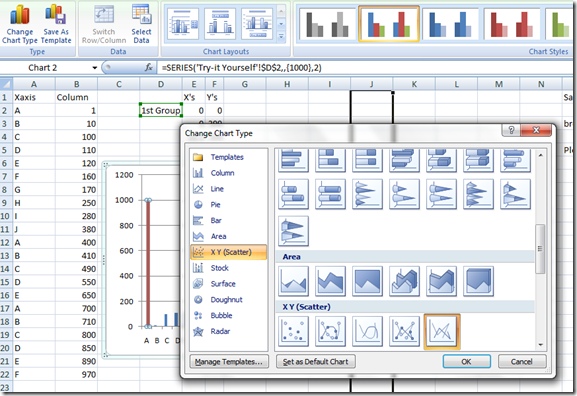Screen dimensions: 577x396
Task: Confirm with the OK button
Action: 467,362
